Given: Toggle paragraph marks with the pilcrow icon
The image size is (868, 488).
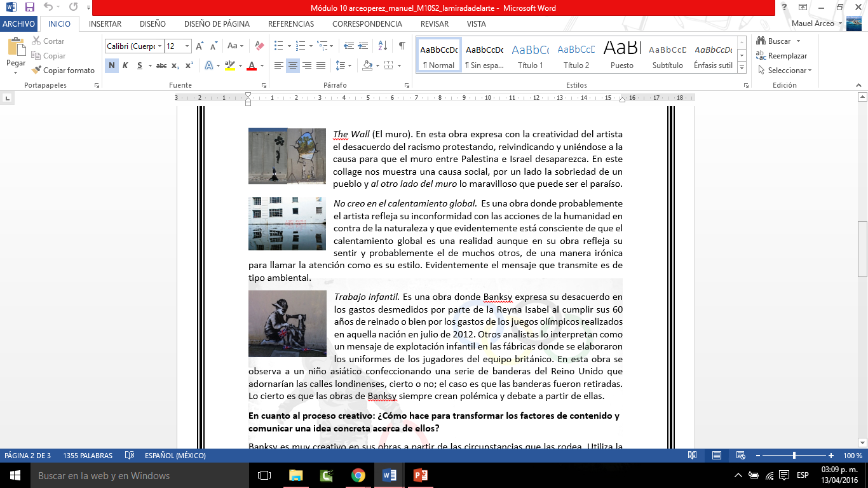Looking at the screenshot, I should pyautogui.click(x=402, y=46).
